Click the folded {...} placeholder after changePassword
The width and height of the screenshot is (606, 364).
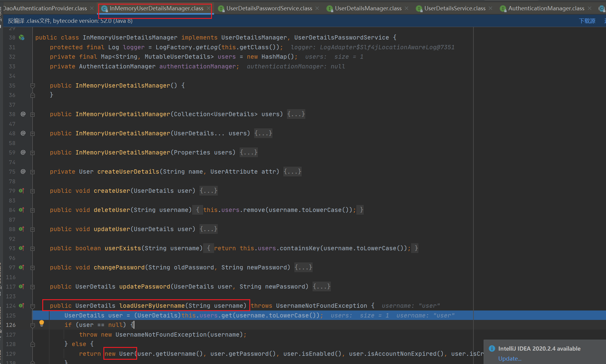tap(303, 267)
